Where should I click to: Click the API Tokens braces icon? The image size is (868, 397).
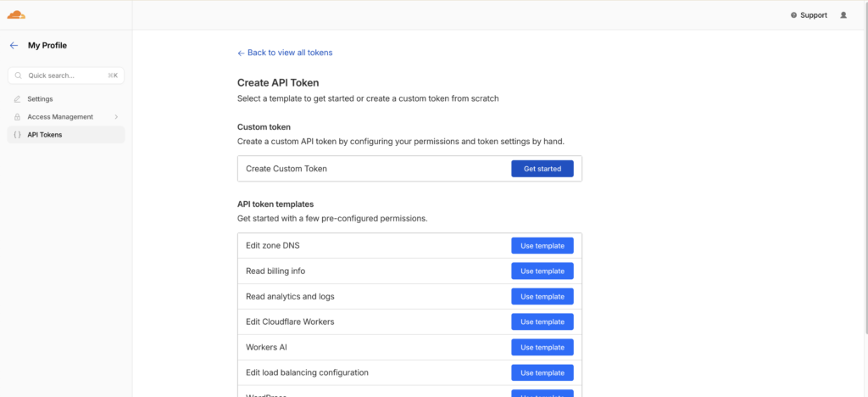[x=17, y=135]
